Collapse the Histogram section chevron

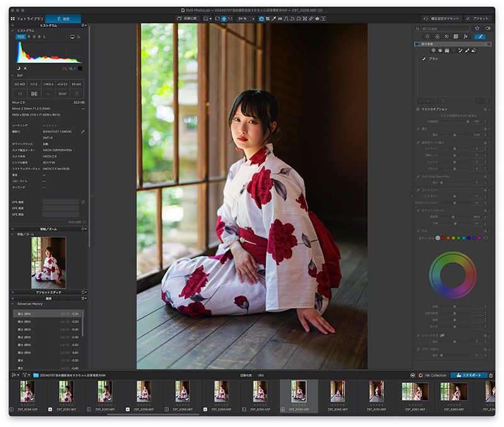point(13,30)
